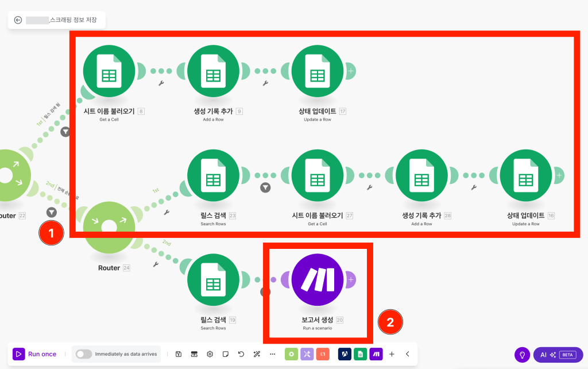Click the undo arrow icon
This screenshot has height=369, width=588.
tap(241, 354)
